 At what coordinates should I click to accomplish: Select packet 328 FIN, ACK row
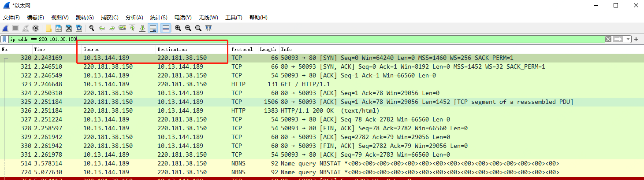click(x=322, y=128)
